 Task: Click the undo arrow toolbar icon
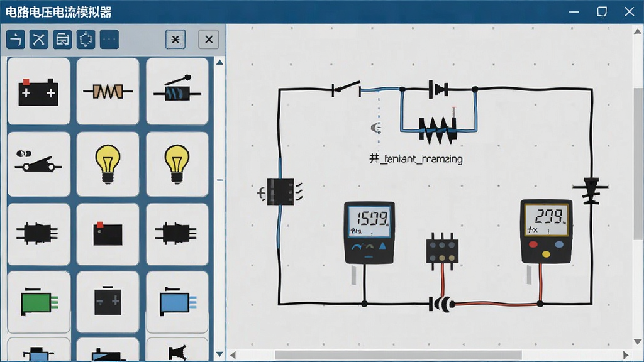pos(16,40)
